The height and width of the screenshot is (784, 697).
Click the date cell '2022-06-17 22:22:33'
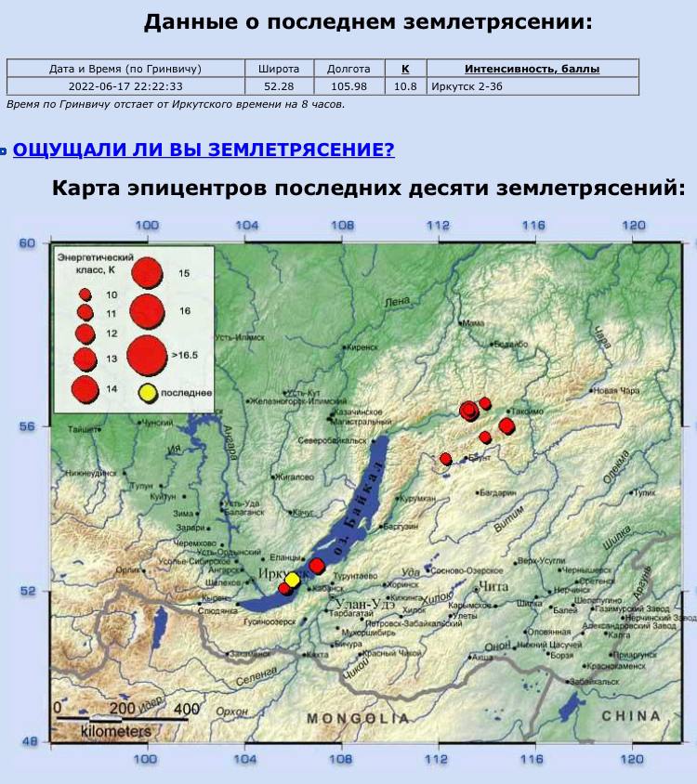click(x=125, y=86)
